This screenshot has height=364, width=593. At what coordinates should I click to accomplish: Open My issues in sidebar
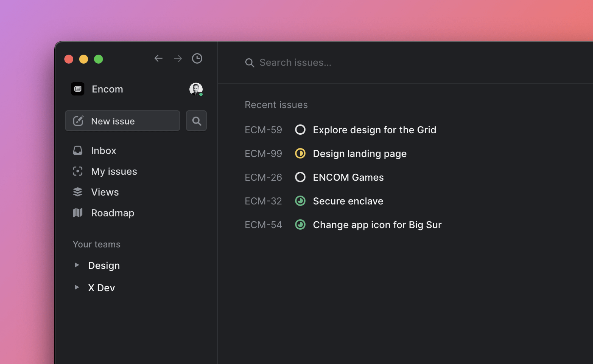pyautogui.click(x=114, y=171)
